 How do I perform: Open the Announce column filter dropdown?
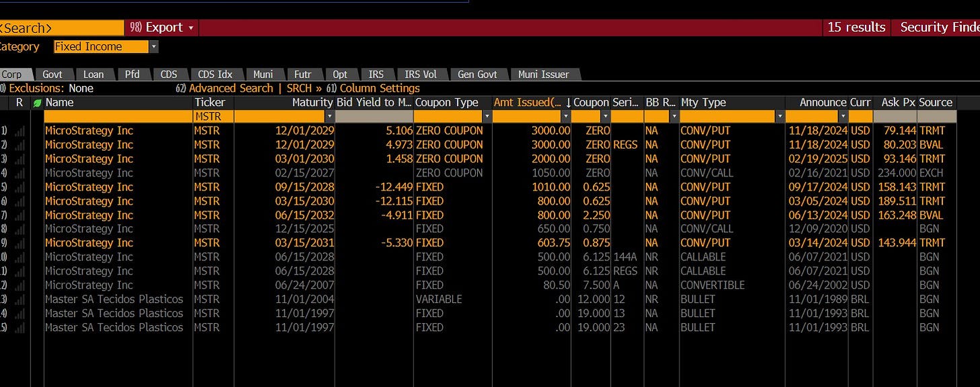pyautogui.click(x=843, y=116)
